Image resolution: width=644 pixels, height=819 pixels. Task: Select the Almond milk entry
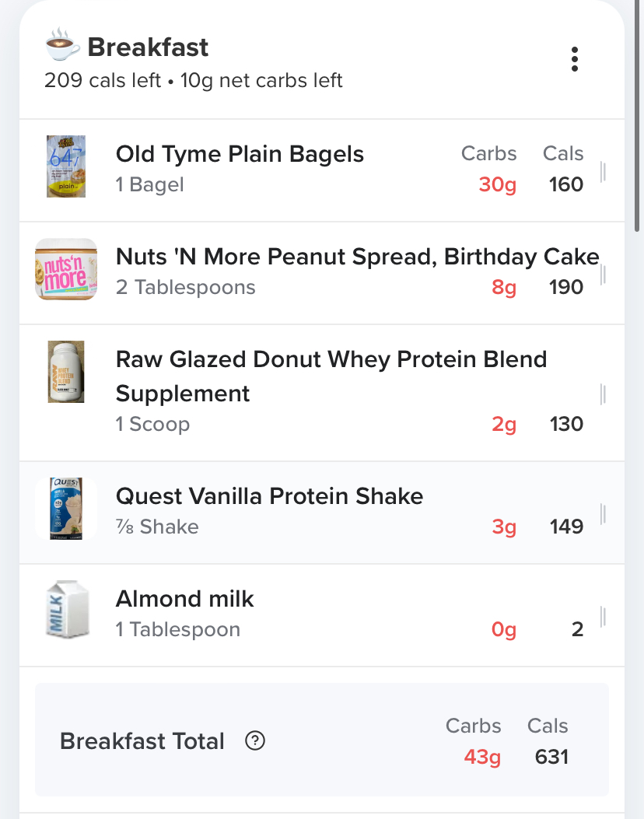(x=185, y=599)
